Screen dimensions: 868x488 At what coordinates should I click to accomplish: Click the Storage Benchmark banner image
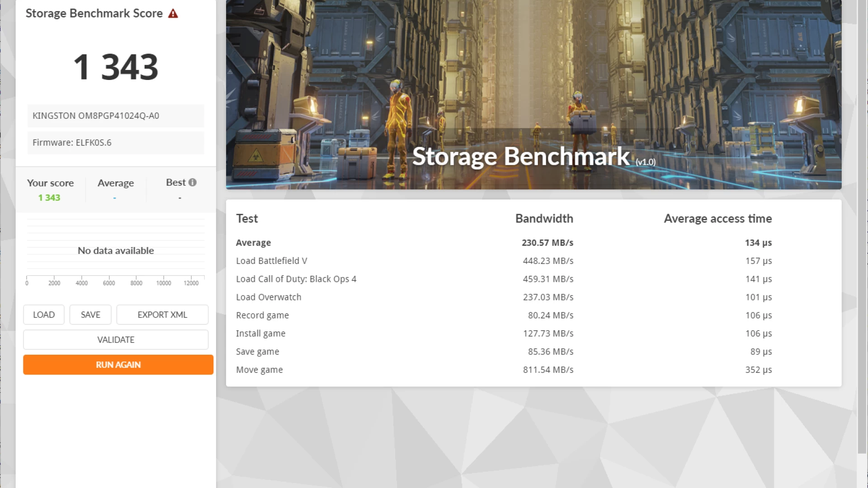click(x=533, y=94)
